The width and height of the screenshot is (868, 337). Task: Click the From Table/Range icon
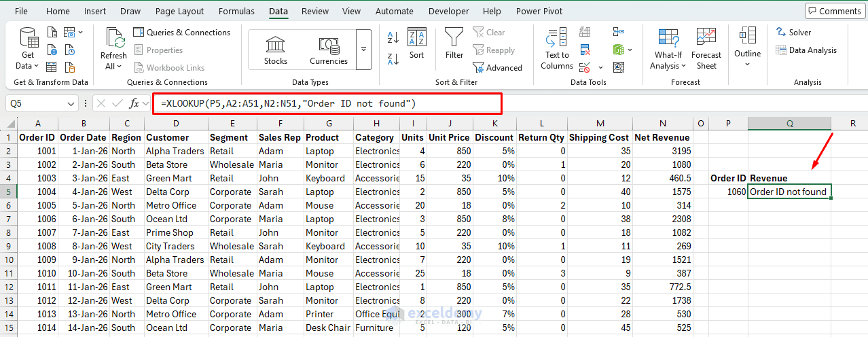point(52,67)
